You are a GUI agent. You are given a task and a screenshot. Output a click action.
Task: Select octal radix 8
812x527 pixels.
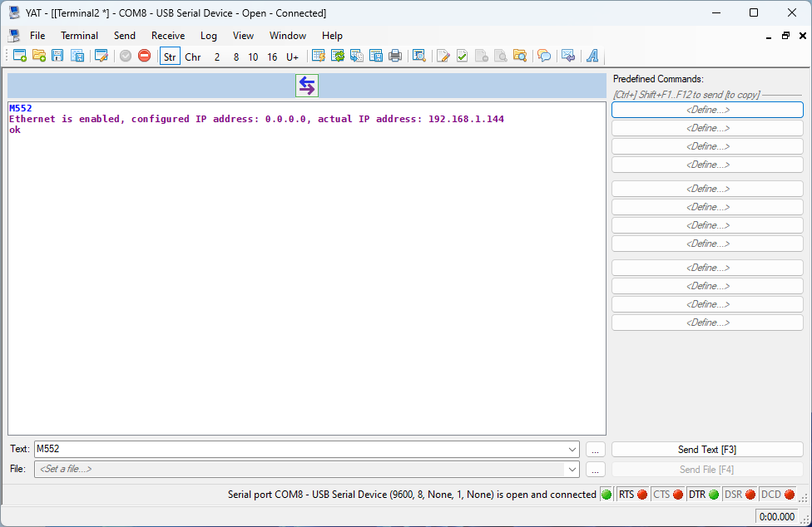(x=236, y=57)
